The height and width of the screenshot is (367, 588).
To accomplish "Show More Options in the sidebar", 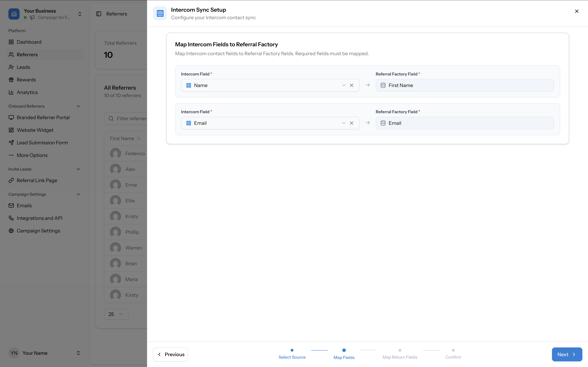I will [32, 155].
